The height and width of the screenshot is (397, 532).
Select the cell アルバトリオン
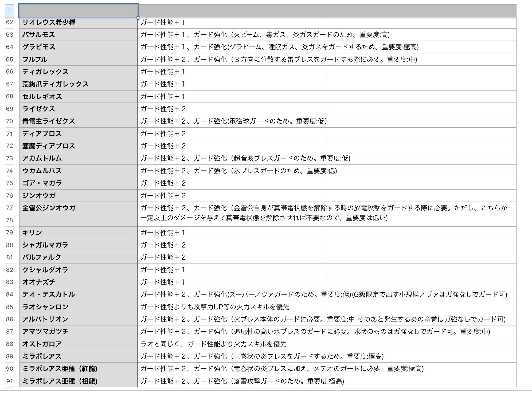coord(78,319)
